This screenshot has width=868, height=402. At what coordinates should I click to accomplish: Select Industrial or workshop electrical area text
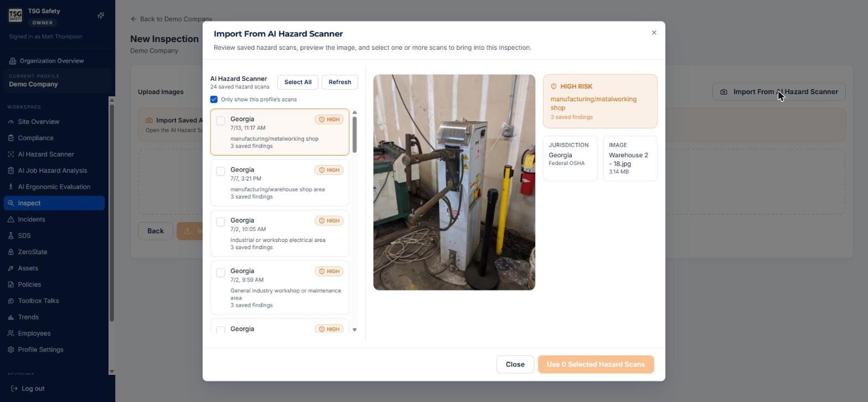point(278,240)
